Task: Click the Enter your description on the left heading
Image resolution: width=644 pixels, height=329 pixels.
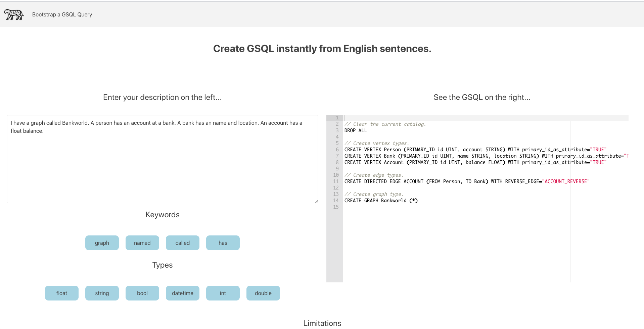Action: pyautogui.click(x=163, y=97)
